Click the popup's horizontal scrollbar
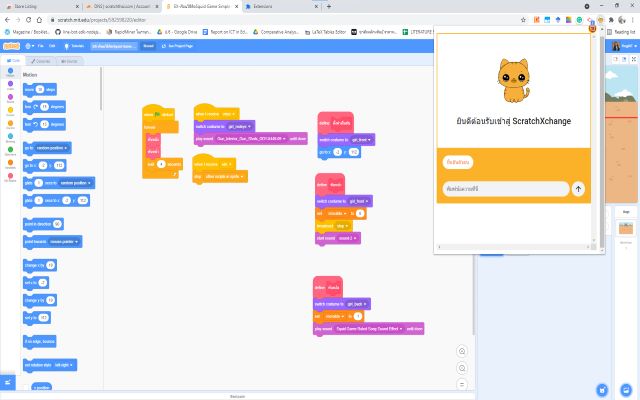 pyautogui.click(x=513, y=247)
